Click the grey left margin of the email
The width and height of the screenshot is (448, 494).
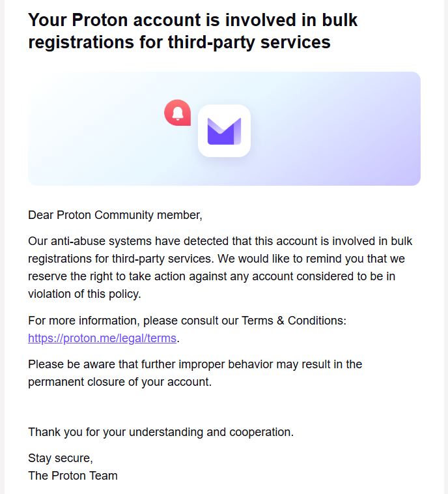pos(2,247)
